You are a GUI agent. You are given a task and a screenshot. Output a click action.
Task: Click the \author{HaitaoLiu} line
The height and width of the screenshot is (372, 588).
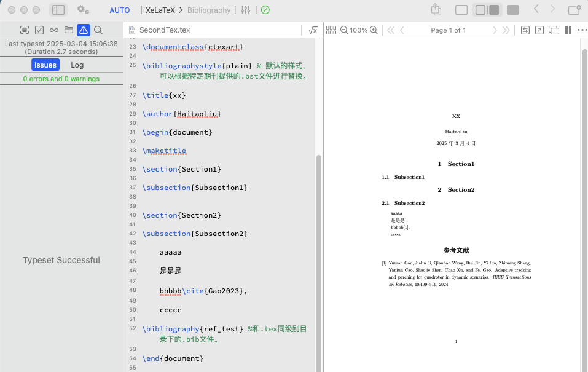[181, 114]
